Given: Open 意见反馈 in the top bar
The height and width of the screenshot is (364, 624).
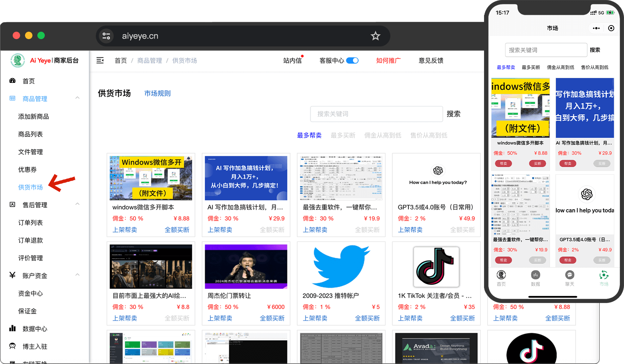Looking at the screenshot, I should (431, 60).
